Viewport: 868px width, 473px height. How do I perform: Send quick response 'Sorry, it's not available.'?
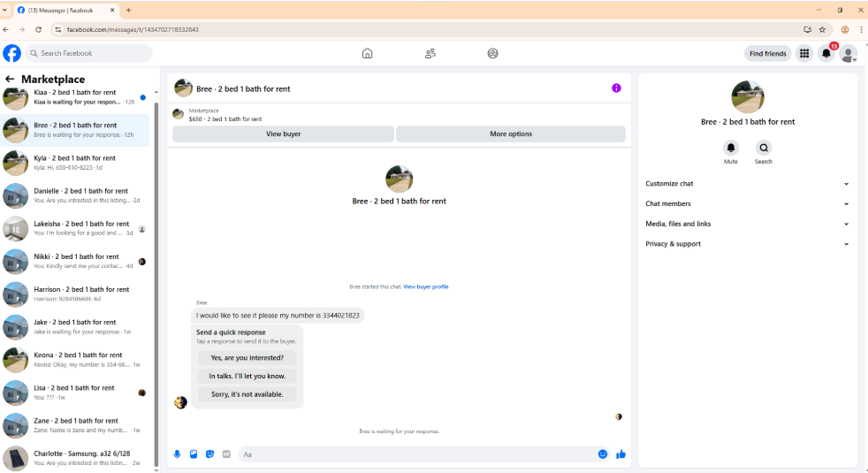[x=247, y=394]
